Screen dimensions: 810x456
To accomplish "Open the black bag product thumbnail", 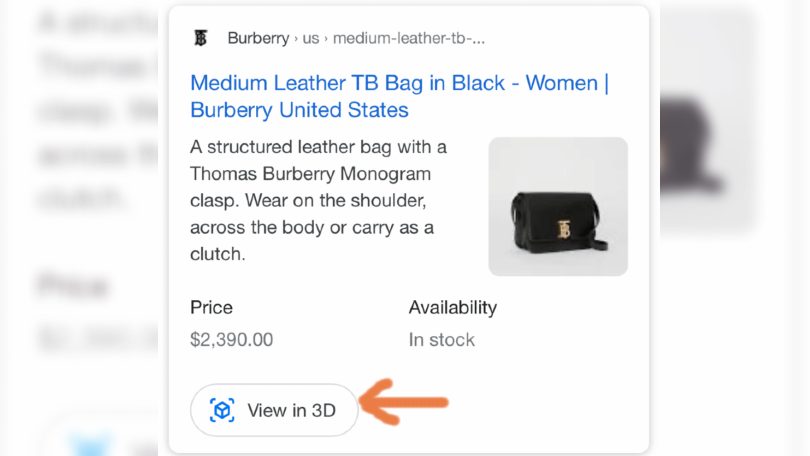I will point(558,206).
